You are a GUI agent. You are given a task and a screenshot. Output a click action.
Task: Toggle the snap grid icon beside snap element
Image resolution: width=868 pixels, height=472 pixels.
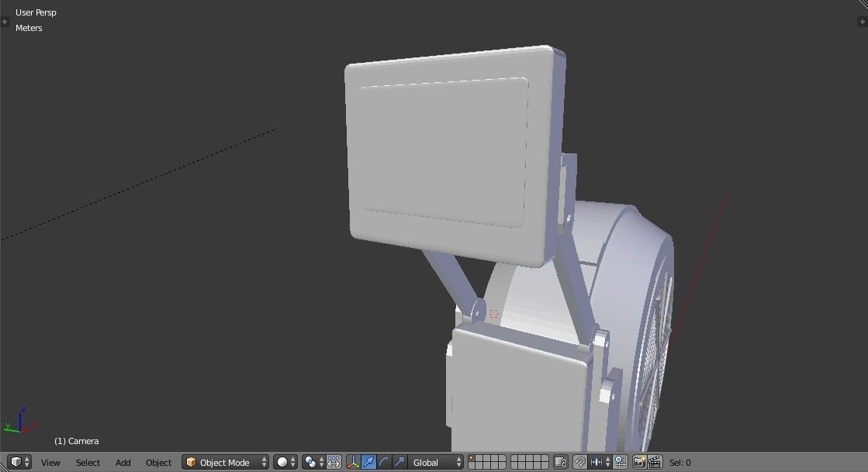(x=621, y=462)
